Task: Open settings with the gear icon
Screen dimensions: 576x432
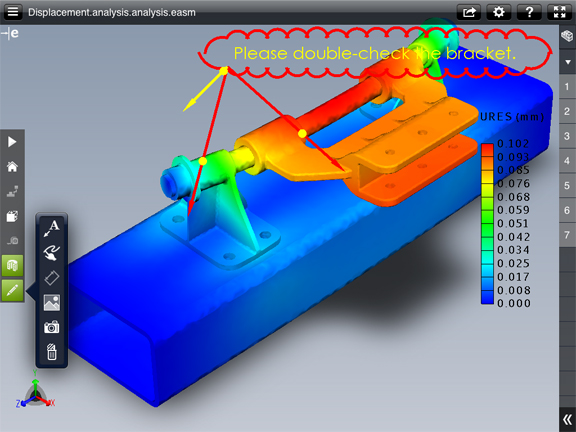Action: (x=499, y=12)
